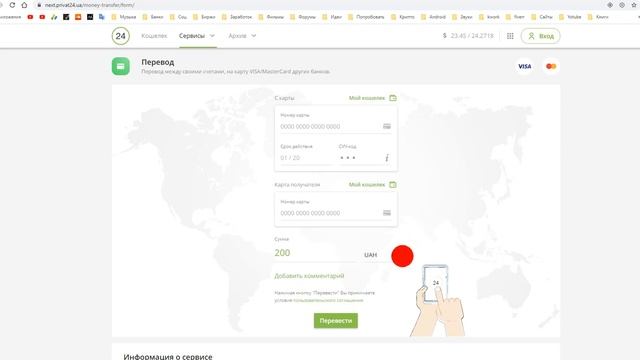640x360 pixels.
Task: Click the Вход login button
Action: 540,36
